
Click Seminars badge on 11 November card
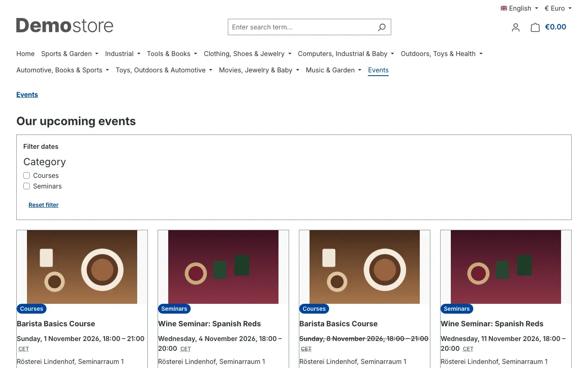[457, 309]
